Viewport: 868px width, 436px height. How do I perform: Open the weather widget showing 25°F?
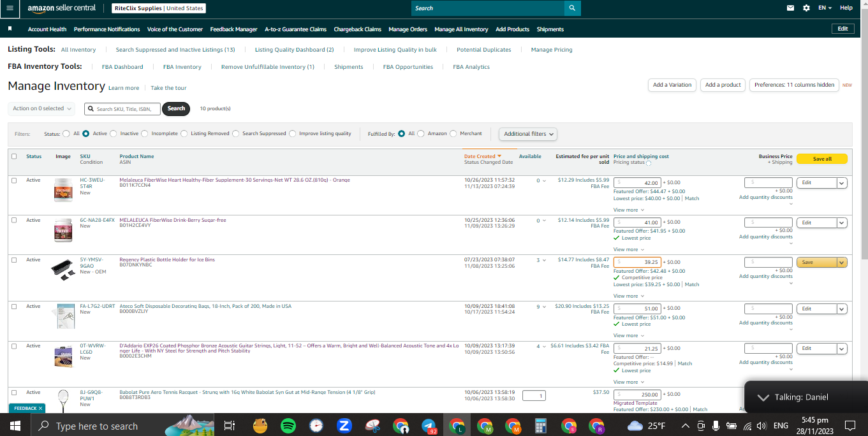tap(647, 425)
